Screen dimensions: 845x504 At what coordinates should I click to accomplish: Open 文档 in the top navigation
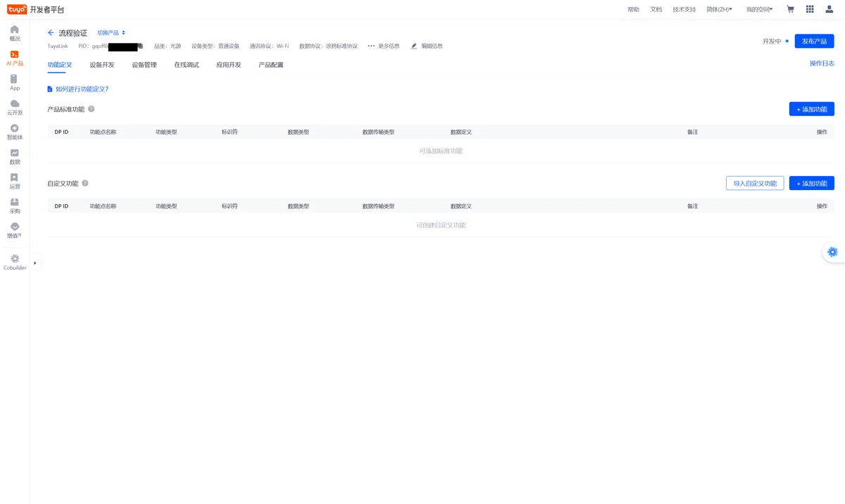656,9
